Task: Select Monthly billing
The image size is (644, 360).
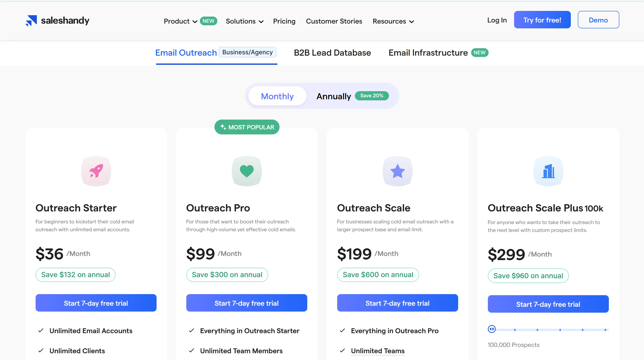Action: (x=277, y=96)
